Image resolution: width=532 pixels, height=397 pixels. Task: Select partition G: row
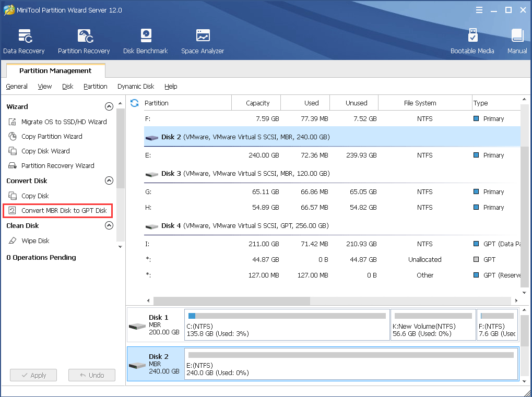click(332, 192)
